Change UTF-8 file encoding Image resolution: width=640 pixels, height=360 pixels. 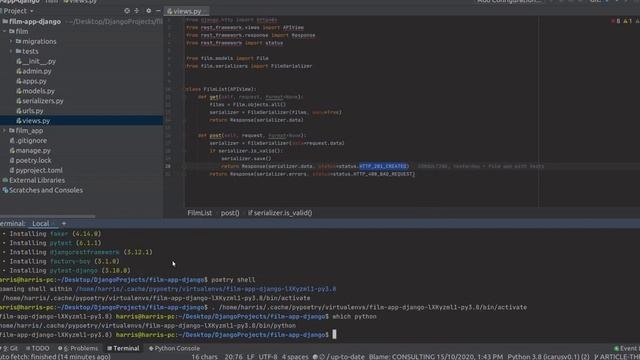268,357
